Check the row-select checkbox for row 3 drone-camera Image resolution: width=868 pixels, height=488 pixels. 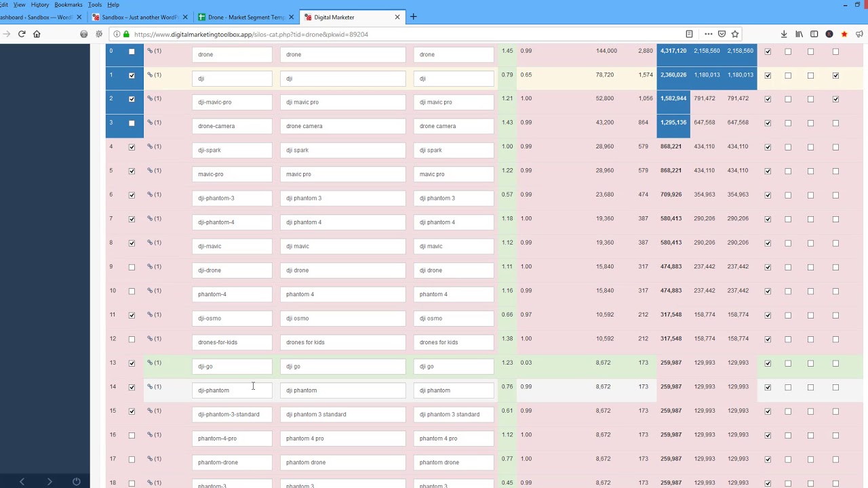(x=132, y=123)
